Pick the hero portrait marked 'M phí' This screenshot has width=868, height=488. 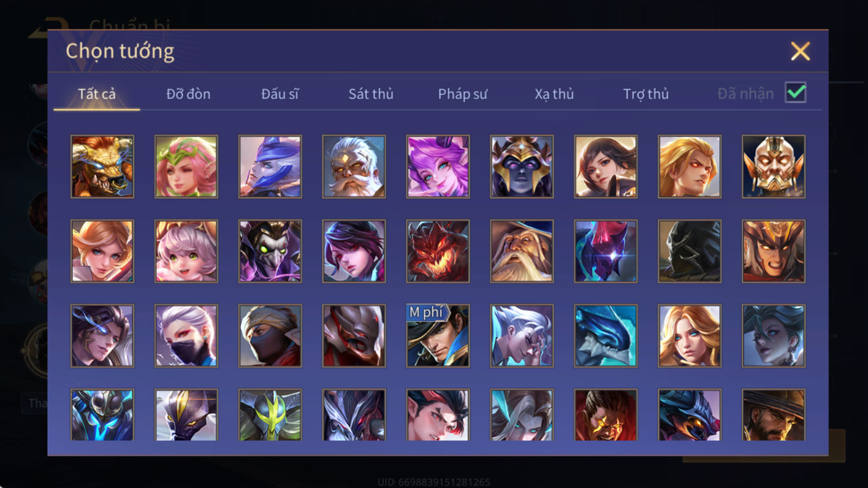point(438,336)
